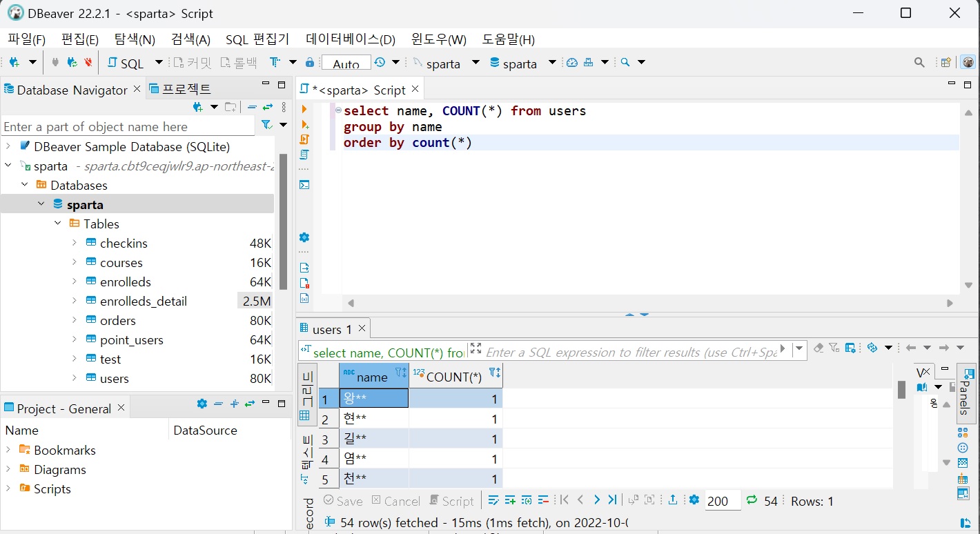Select the row 5 cell 천**
Image resolution: width=980 pixels, height=534 pixels.
[374, 479]
